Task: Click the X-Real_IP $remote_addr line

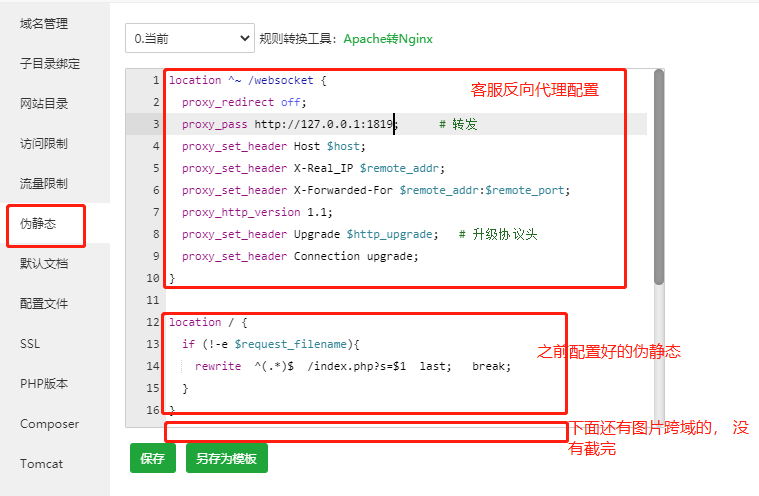Action: (x=313, y=168)
